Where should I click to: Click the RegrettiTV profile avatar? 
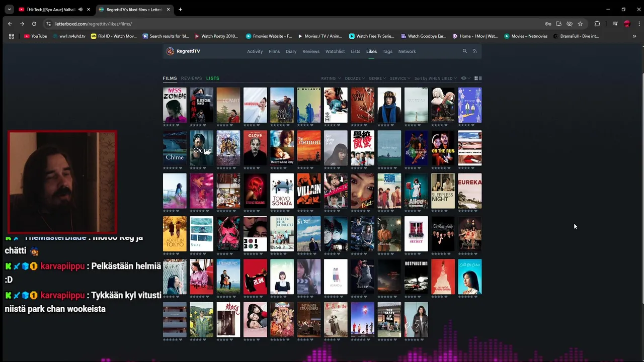tap(170, 51)
